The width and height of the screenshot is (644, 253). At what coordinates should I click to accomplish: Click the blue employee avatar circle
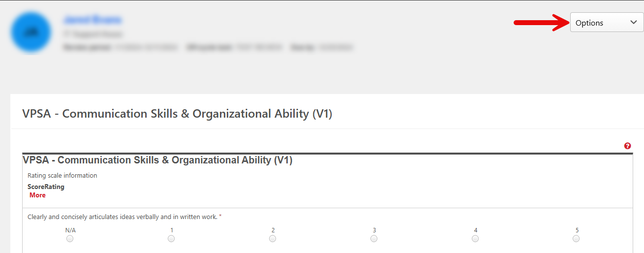click(31, 32)
